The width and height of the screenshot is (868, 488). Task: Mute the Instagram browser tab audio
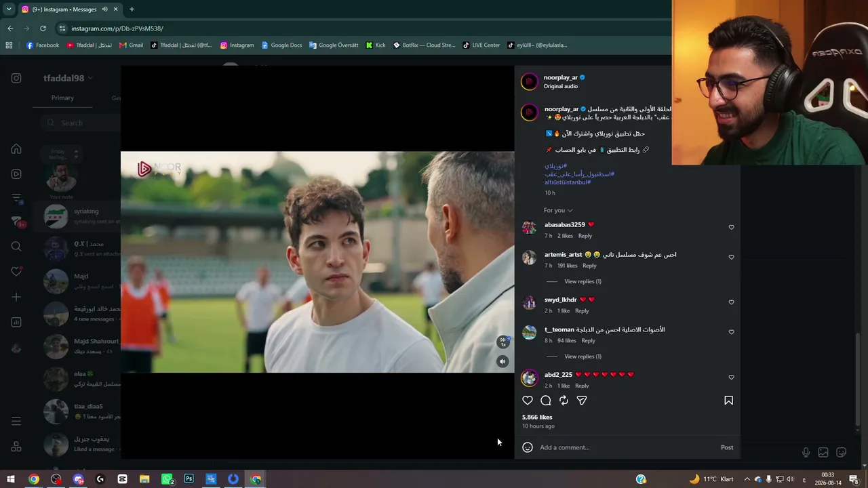point(104,9)
